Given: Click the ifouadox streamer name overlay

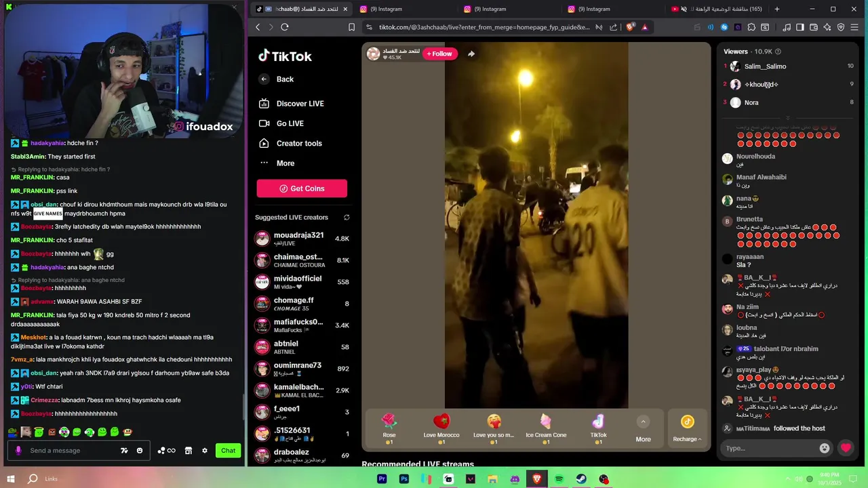Looking at the screenshot, I should pos(203,126).
